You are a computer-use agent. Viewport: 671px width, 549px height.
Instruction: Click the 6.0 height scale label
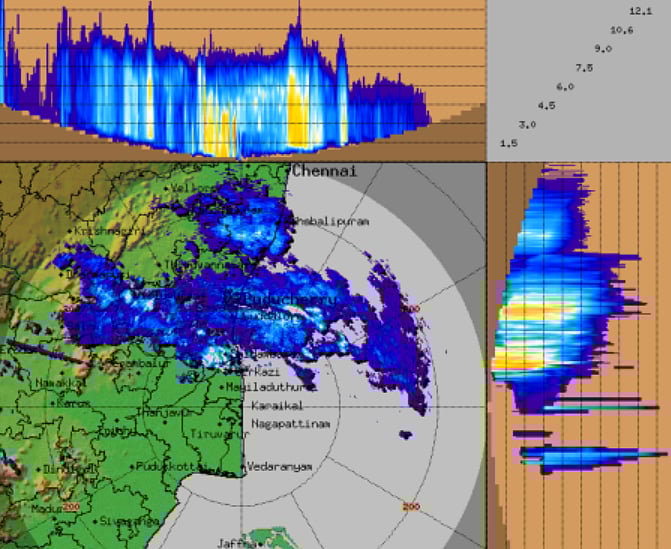(x=565, y=87)
